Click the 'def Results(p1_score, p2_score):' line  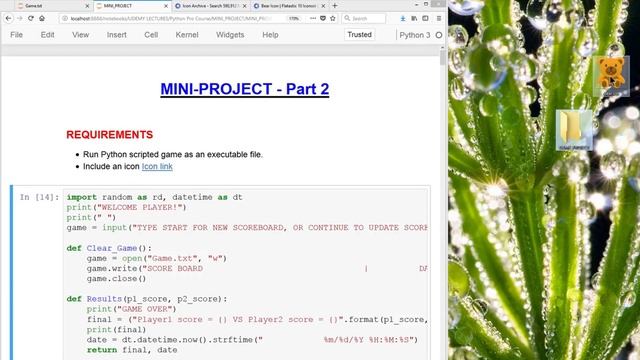(x=147, y=299)
